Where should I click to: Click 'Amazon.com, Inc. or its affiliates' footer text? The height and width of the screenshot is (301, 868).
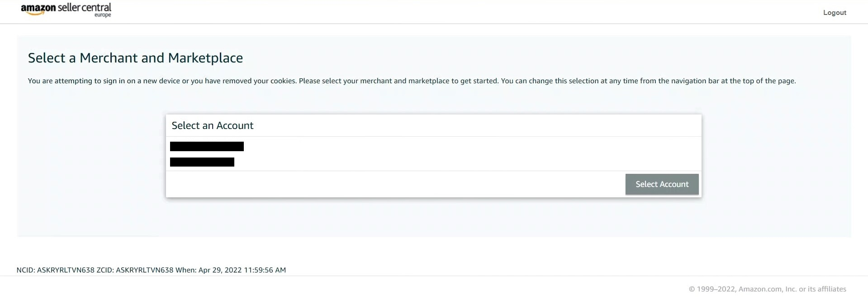(792, 289)
